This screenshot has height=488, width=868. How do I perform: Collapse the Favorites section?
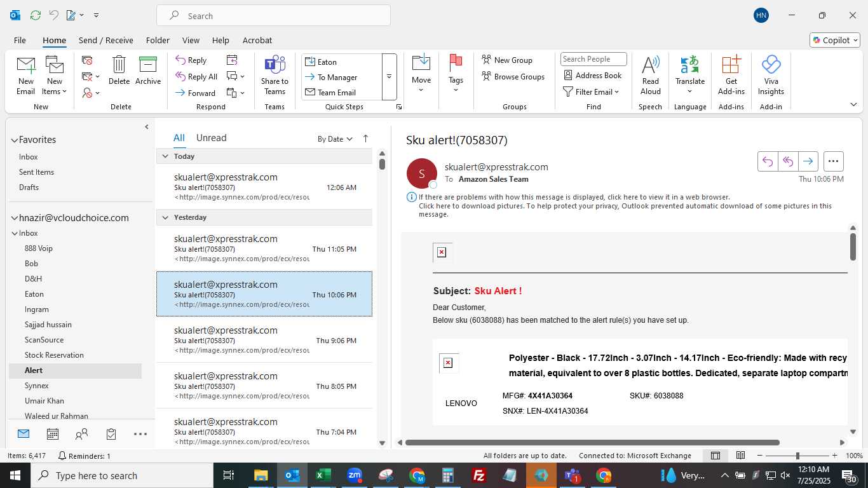pyautogui.click(x=15, y=140)
